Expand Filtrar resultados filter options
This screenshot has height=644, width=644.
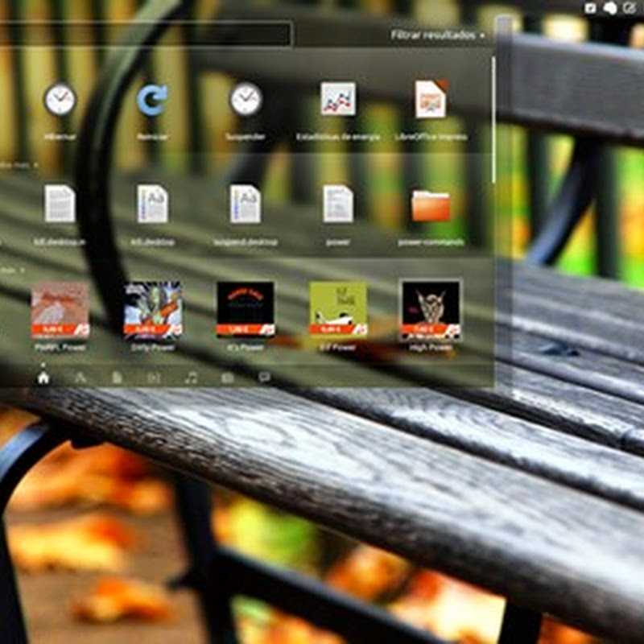pos(437,35)
